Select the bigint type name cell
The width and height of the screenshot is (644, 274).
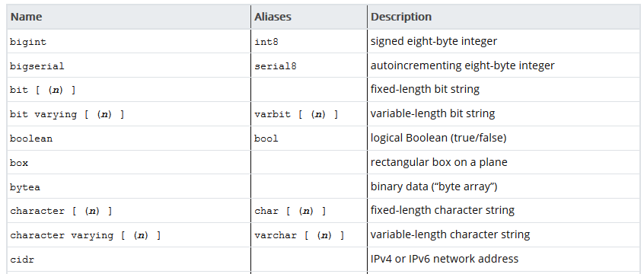pyautogui.click(x=28, y=42)
